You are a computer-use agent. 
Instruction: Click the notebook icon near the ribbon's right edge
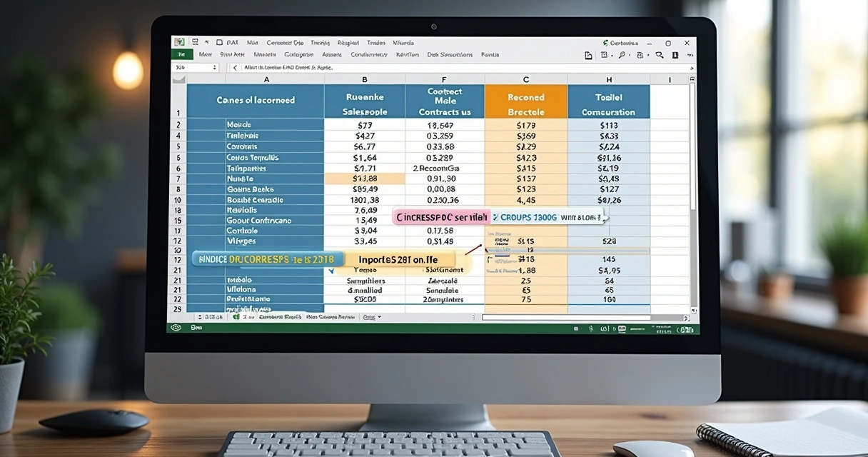coord(675,55)
